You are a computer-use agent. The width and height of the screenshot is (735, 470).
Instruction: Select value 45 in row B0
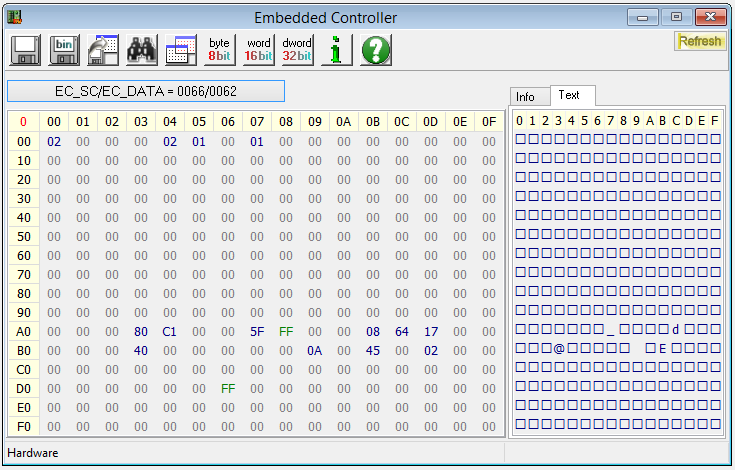pos(373,350)
